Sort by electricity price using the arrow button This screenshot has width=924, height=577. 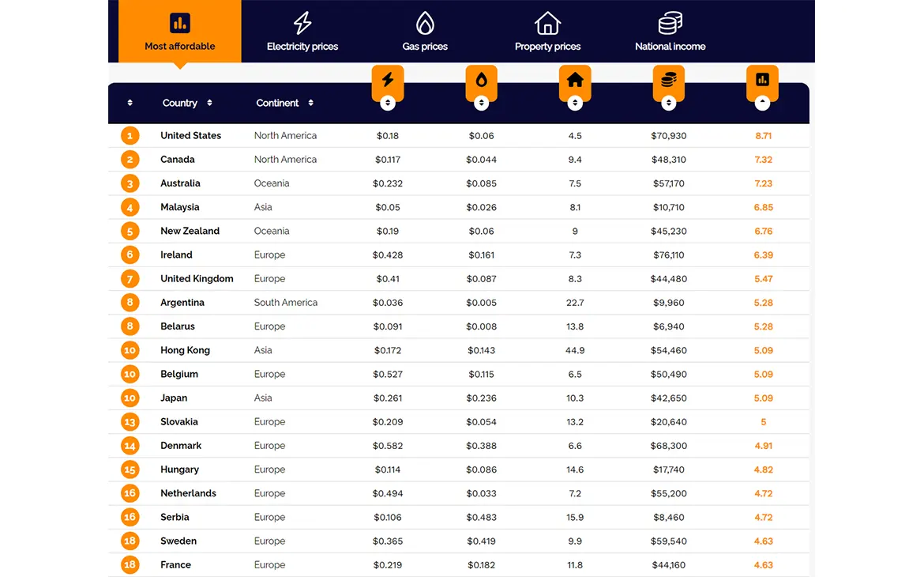(x=388, y=103)
